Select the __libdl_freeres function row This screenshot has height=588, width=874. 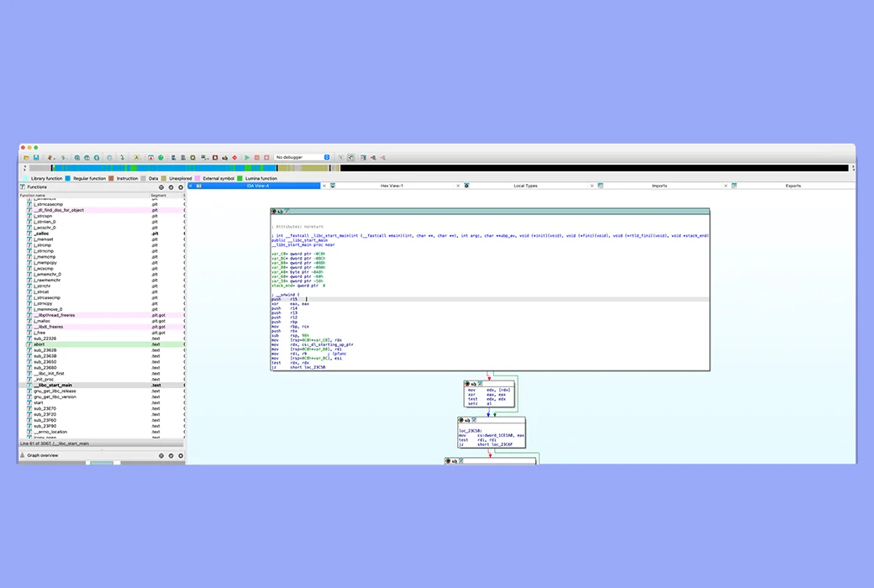(102, 327)
